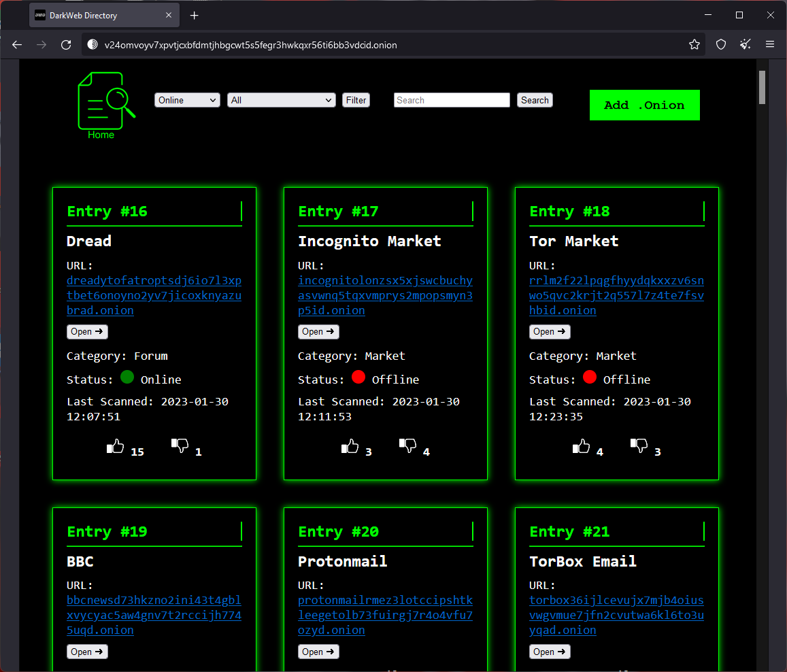Click the Entry #21 heading
This screenshot has width=787, height=672.
(x=569, y=531)
